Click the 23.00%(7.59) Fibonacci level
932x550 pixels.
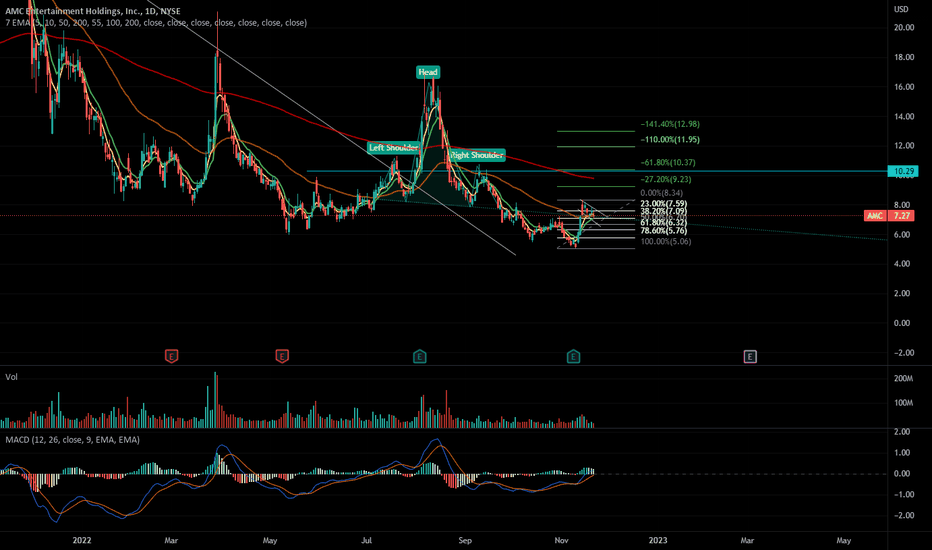(663, 204)
